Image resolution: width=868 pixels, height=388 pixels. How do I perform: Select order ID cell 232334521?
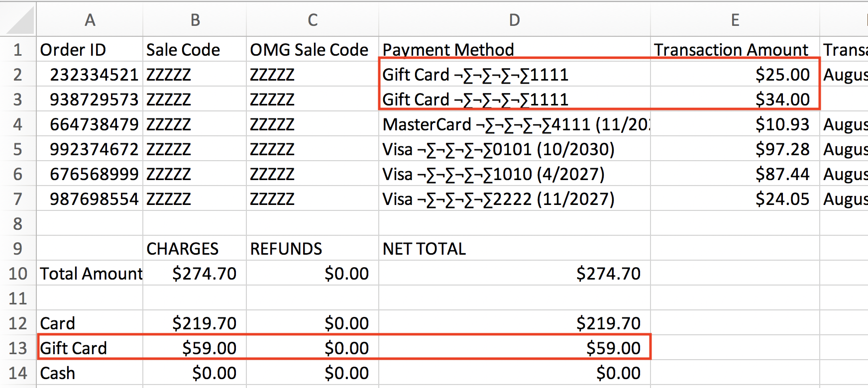coord(90,74)
